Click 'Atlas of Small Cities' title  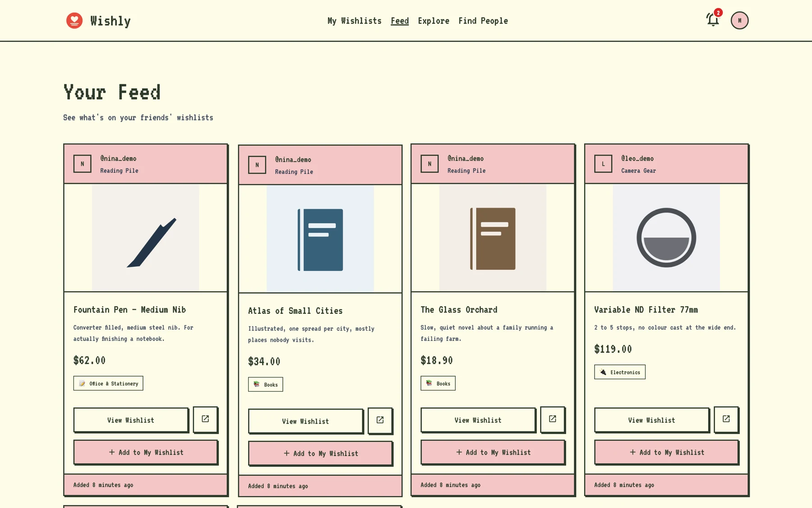(295, 311)
